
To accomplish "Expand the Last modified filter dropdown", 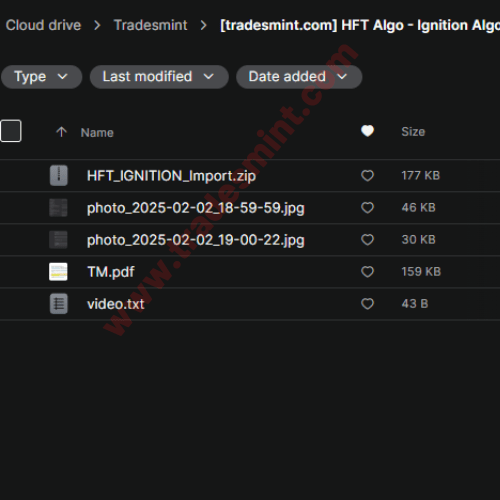I will tap(159, 77).
